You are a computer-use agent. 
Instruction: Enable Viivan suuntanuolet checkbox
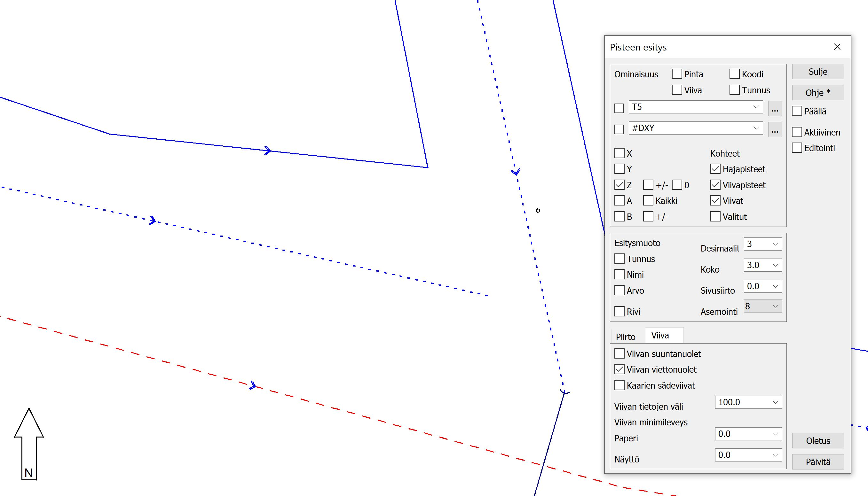point(619,353)
